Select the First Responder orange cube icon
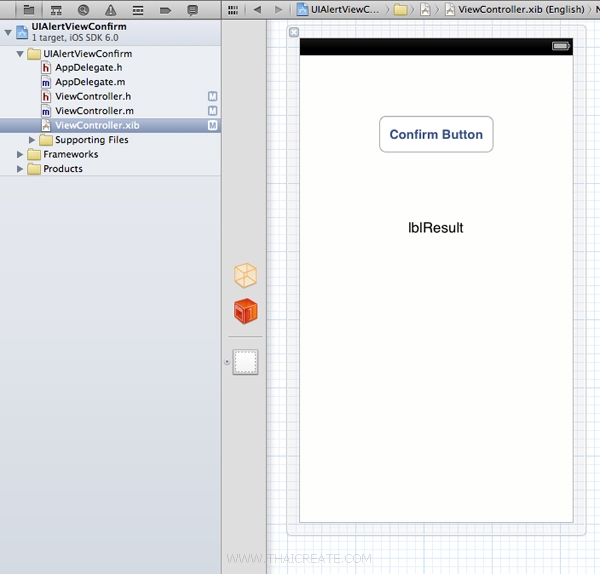The width and height of the screenshot is (600, 574). [x=246, y=311]
